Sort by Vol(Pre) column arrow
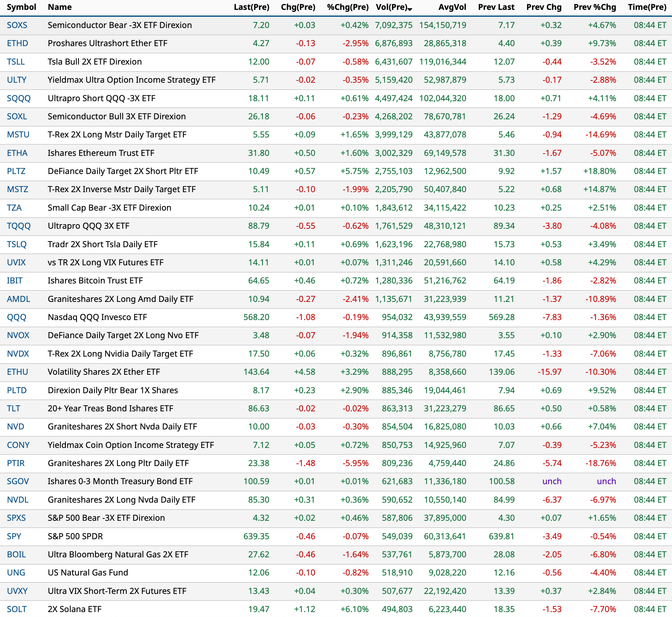 click(410, 9)
